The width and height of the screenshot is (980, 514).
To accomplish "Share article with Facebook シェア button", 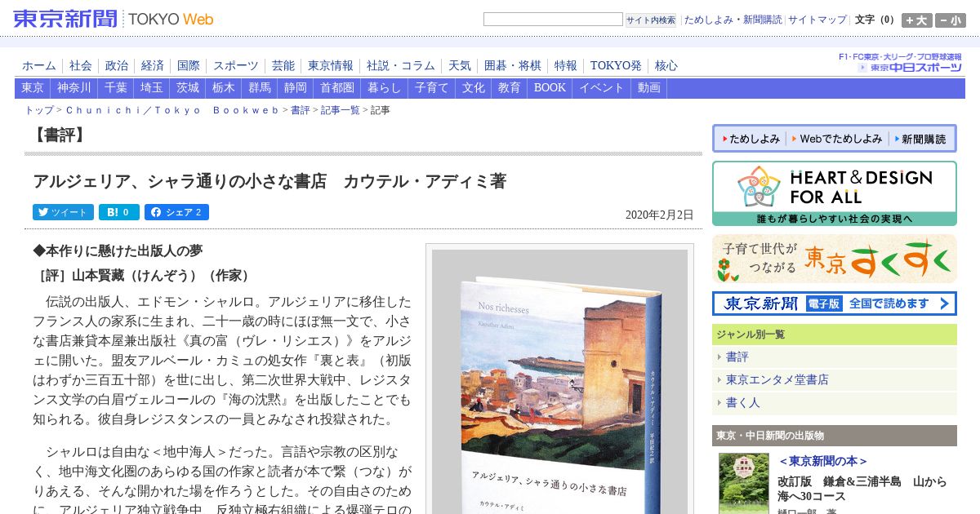I will click(176, 212).
